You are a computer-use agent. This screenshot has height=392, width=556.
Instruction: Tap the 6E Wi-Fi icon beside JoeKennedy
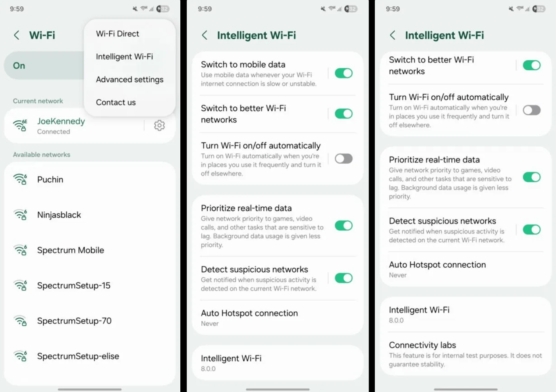[x=20, y=126]
